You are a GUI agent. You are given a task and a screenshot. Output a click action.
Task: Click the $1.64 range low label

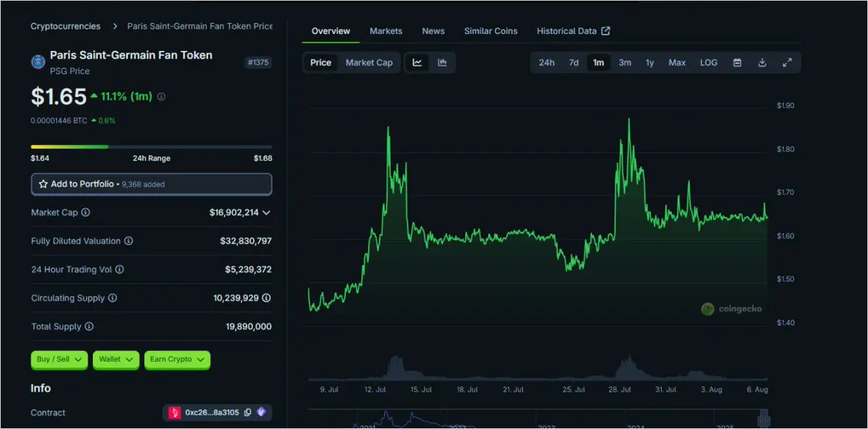pos(40,158)
